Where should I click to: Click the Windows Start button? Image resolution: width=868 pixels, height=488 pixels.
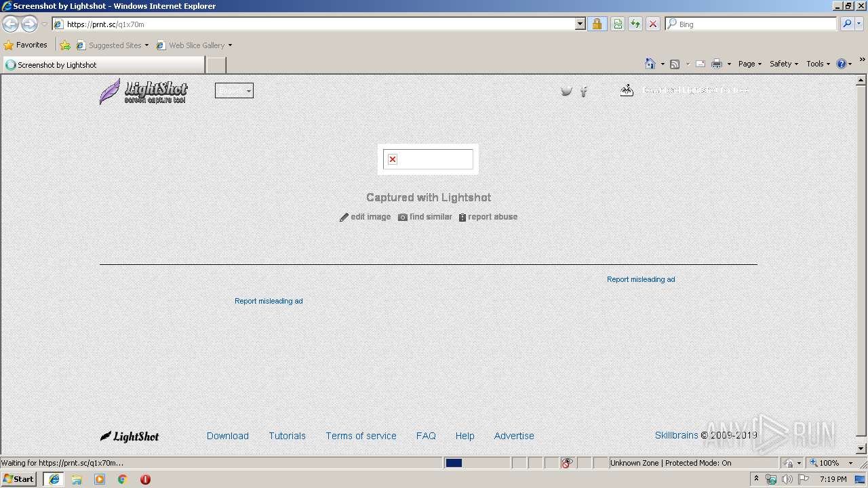click(x=19, y=479)
